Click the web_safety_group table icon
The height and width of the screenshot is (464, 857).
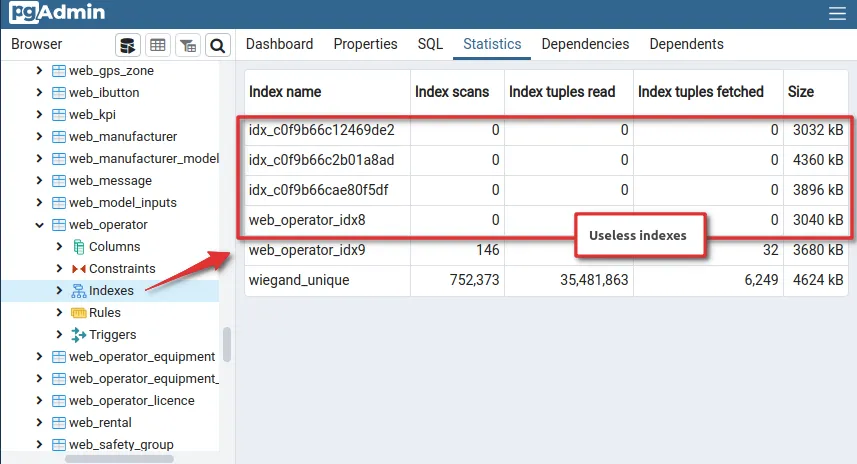coord(58,444)
